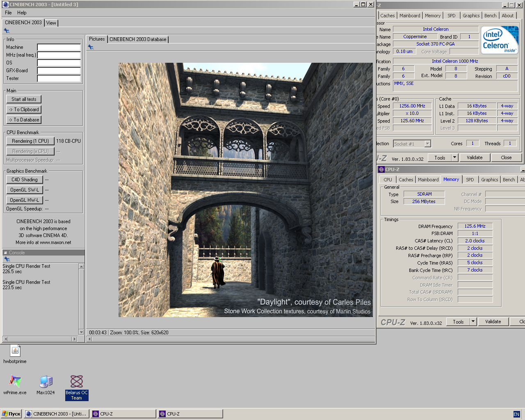Screen dimensions: 525x420
Task: Run Rendering (1 CPU) benchmark
Action: coord(30,141)
